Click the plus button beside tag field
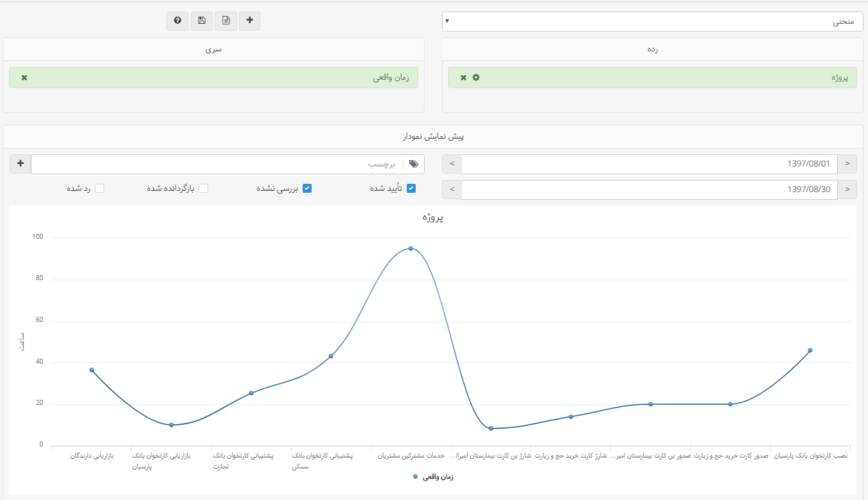The image size is (868, 500). pyautogui.click(x=21, y=164)
